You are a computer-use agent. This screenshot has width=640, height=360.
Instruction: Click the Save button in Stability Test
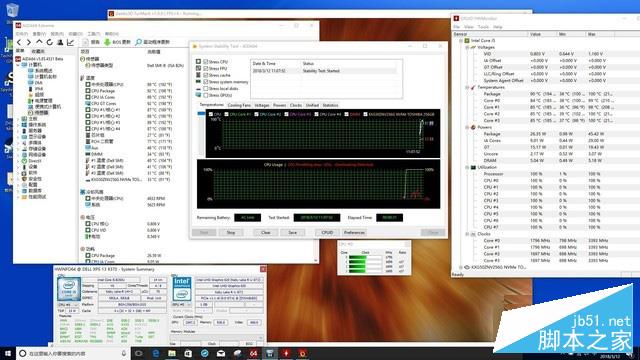click(293, 232)
